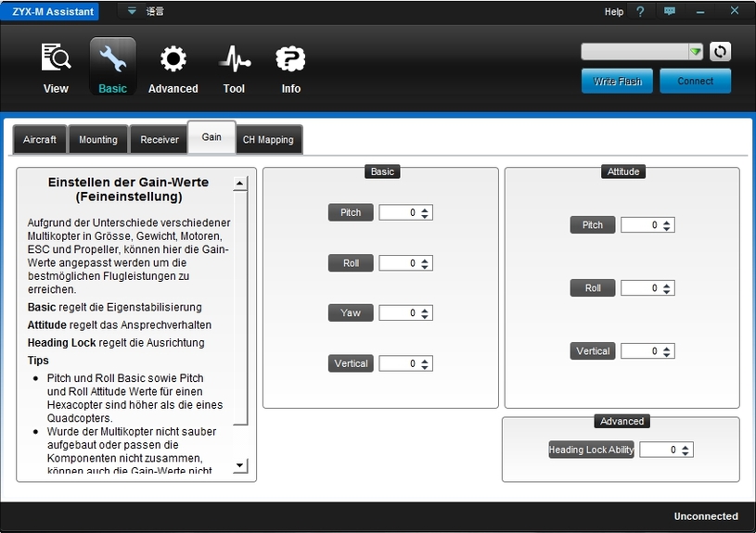Open Advanced gear settings

173,59
